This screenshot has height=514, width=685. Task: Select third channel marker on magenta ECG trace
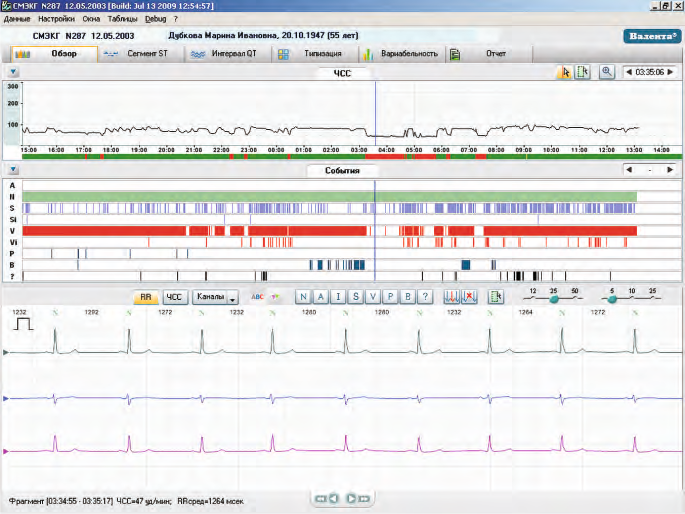(x=5, y=451)
